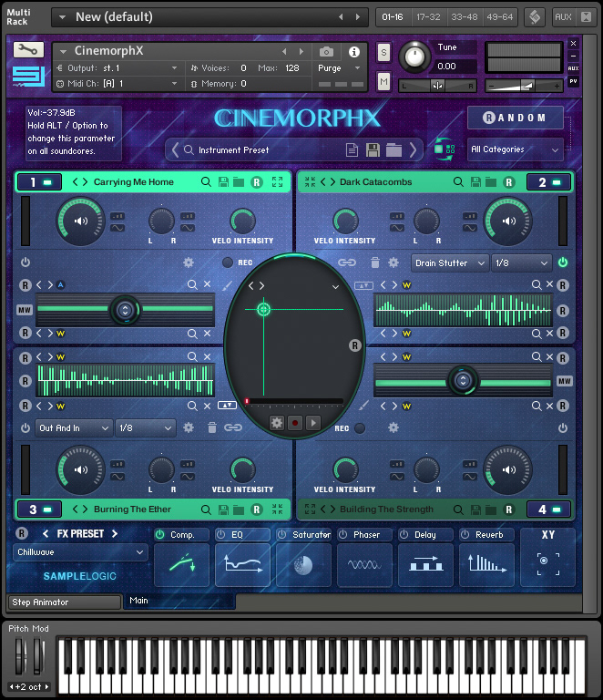Open folder for Building The Strength soundcore
Viewport: 603px width, 700px height.
pyautogui.click(x=491, y=510)
